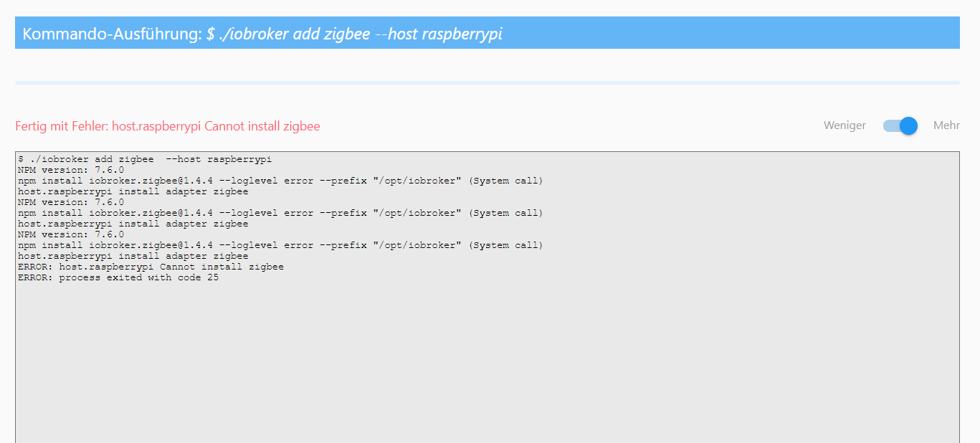Click the command execution progress bar

(487, 83)
